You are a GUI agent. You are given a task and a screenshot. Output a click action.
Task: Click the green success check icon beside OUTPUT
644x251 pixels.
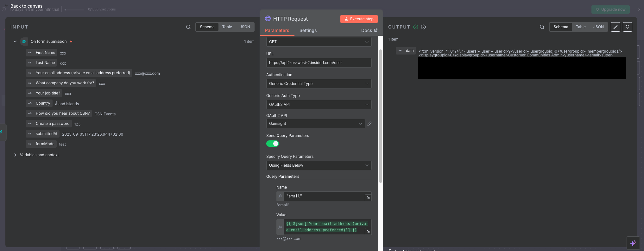point(416,27)
